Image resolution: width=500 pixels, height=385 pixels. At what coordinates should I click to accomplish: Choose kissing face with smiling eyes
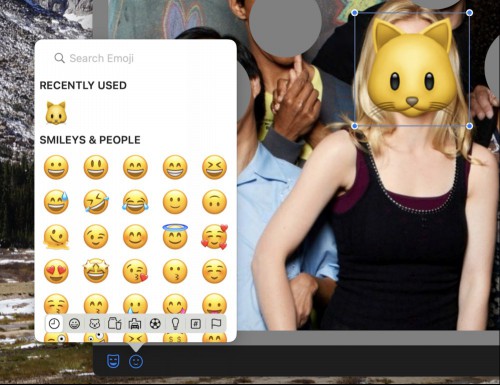96,304
